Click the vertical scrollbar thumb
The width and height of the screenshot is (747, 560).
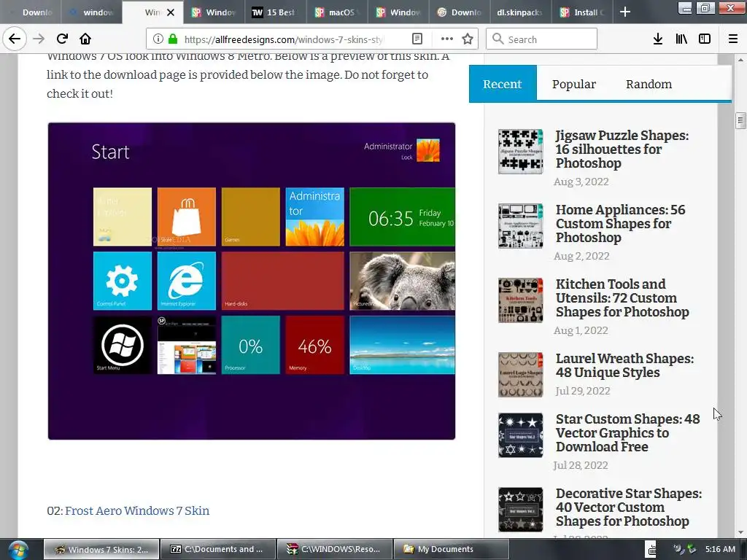[x=740, y=120]
